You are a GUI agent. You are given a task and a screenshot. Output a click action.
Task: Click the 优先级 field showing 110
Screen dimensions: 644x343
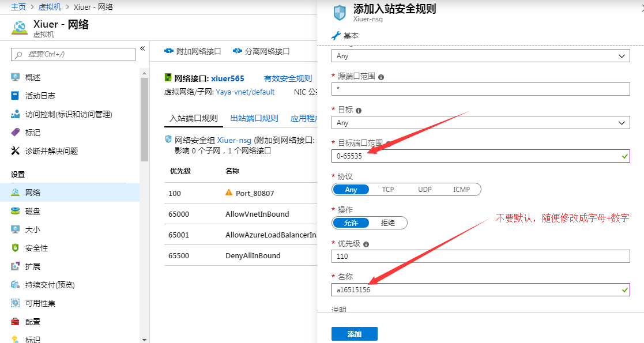[480, 257]
